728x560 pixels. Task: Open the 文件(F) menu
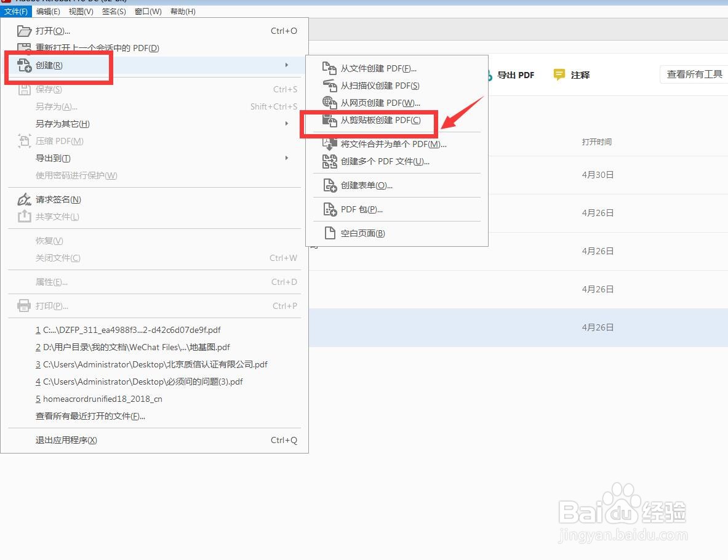click(16, 11)
